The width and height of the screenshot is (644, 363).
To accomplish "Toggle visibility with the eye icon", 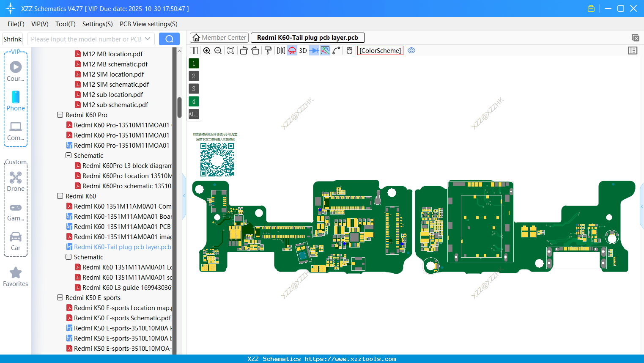I will (x=411, y=50).
